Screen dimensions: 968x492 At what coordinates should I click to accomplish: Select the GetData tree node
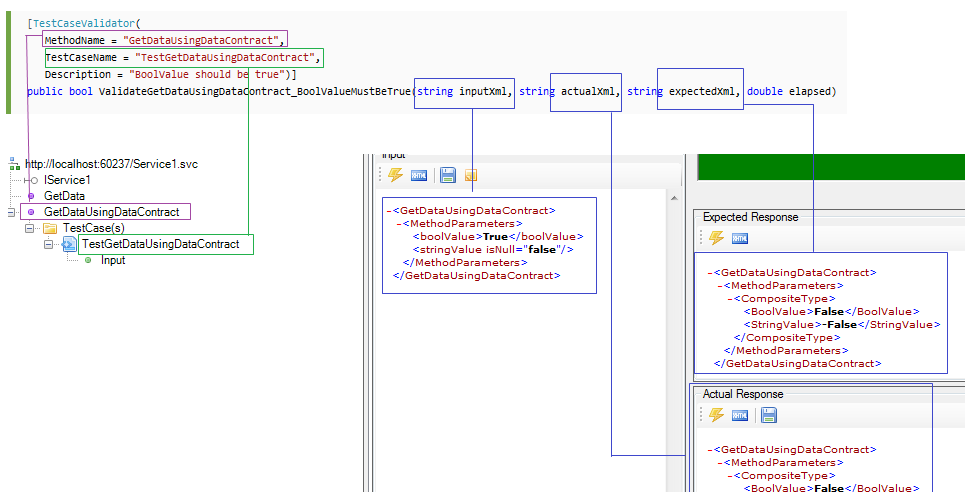[x=64, y=196]
